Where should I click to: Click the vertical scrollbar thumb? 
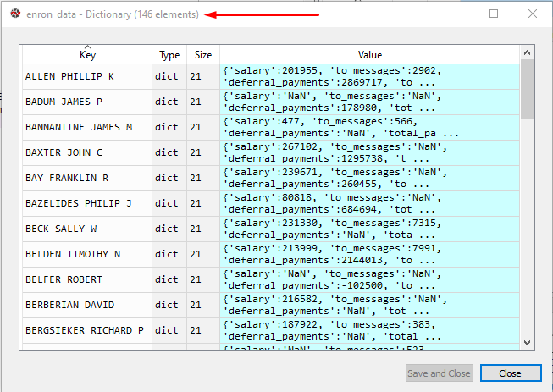(x=528, y=89)
